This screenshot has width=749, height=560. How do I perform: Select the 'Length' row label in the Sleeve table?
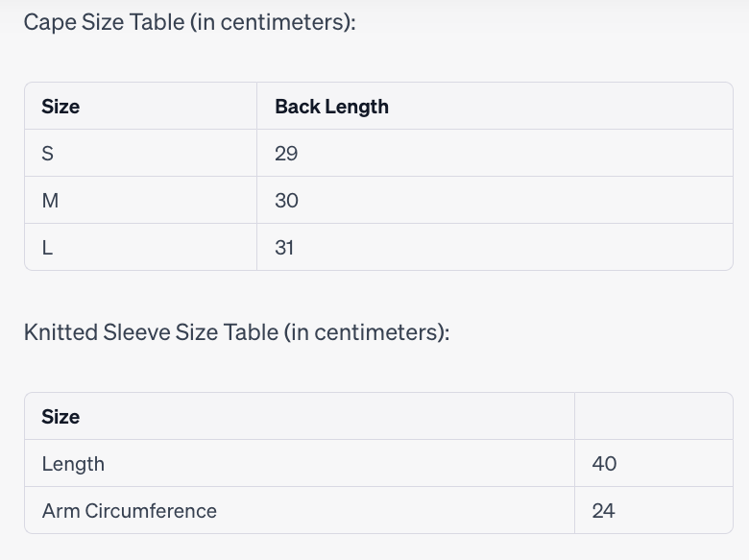pyautogui.click(x=73, y=464)
